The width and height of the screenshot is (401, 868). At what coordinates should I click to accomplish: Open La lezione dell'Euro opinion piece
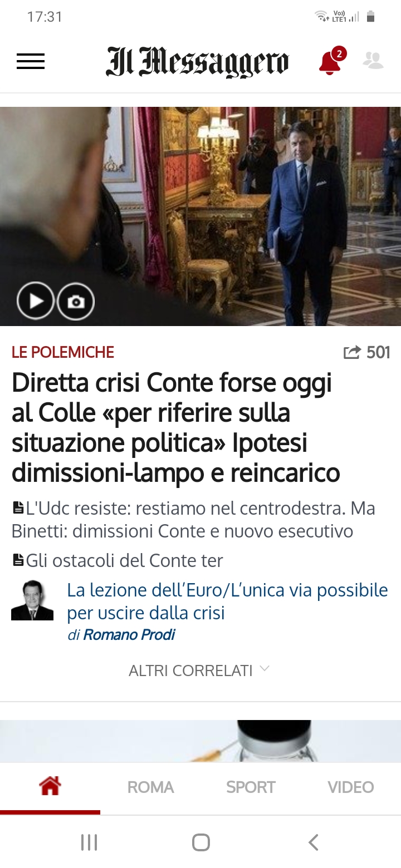227,601
